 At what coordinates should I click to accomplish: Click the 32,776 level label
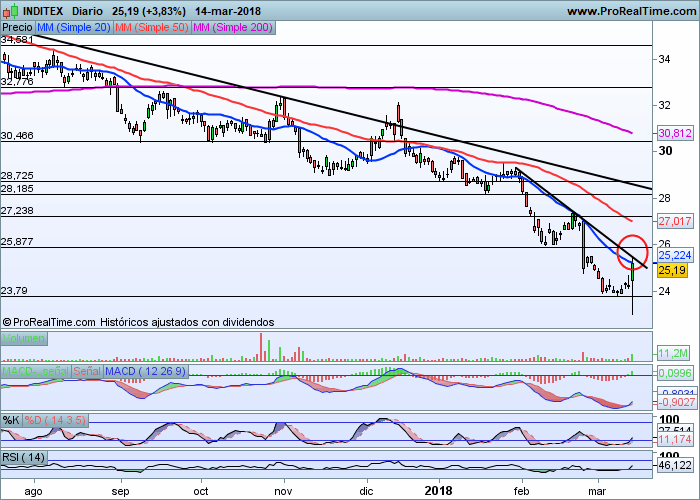(17, 82)
